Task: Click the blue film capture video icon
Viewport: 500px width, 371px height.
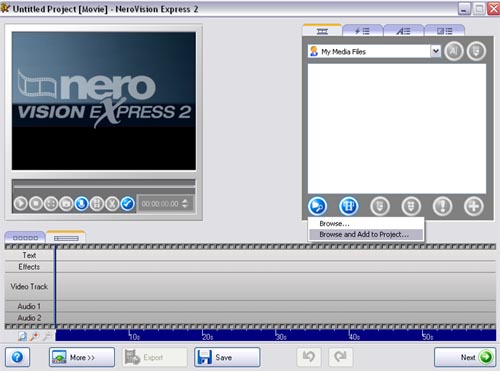Action: pos(349,206)
